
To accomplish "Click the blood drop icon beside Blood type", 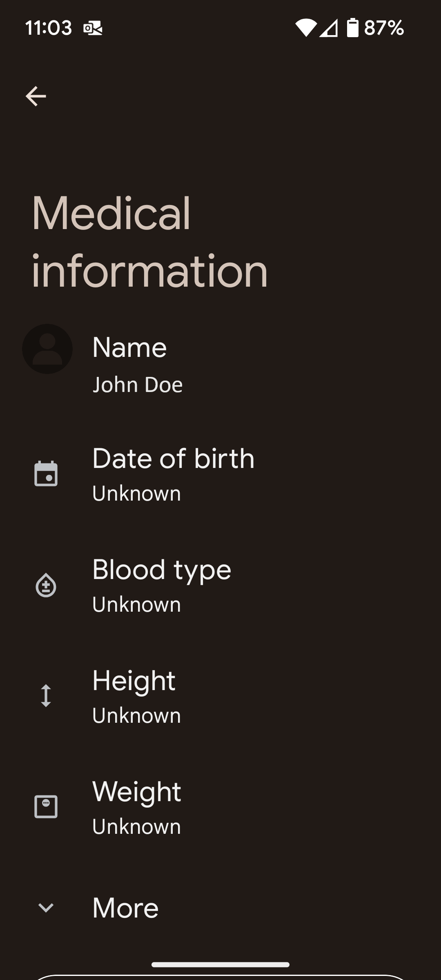I will 46,585.
